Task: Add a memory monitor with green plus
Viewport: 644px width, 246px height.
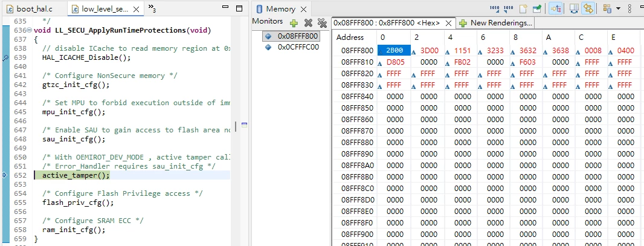Action: pos(294,23)
